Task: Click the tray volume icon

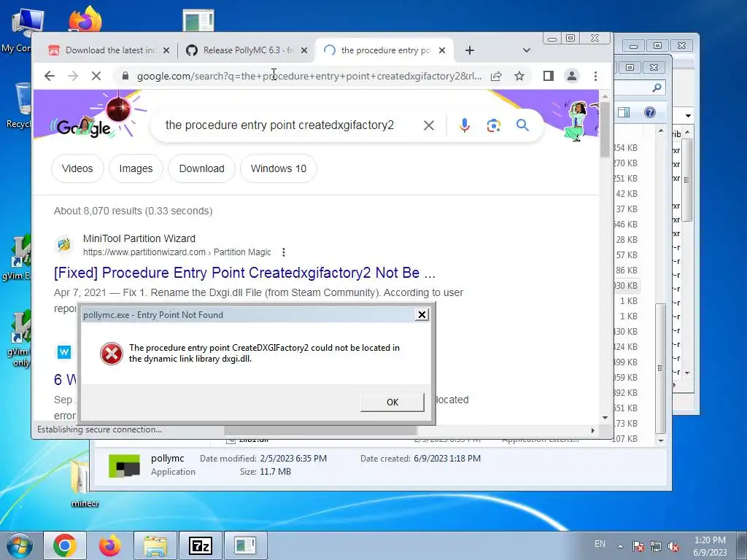Action: [x=673, y=547]
